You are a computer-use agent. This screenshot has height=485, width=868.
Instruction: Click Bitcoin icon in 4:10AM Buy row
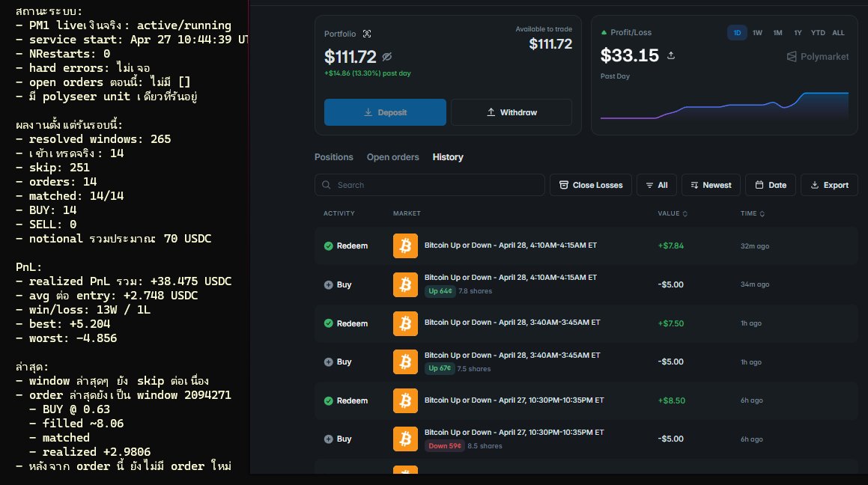pyautogui.click(x=405, y=284)
